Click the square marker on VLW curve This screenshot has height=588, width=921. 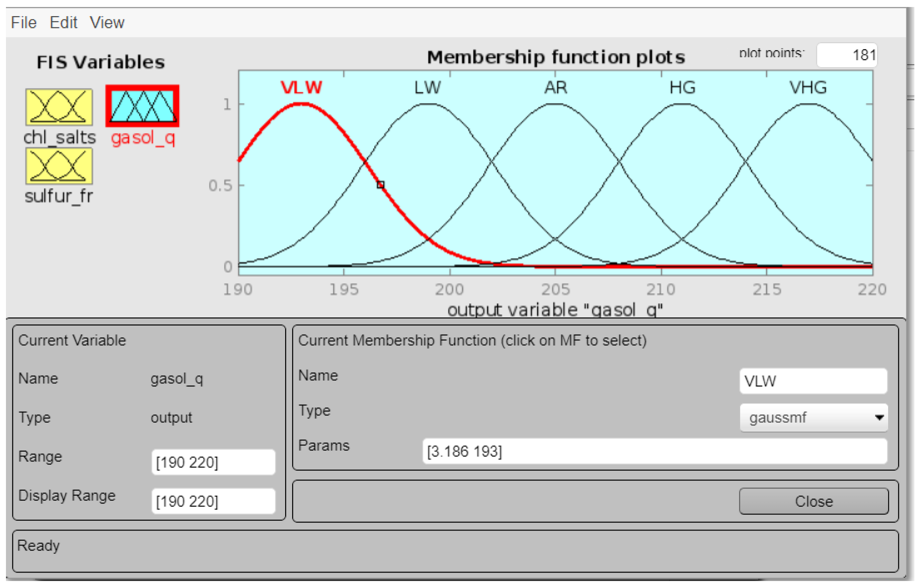[382, 185]
